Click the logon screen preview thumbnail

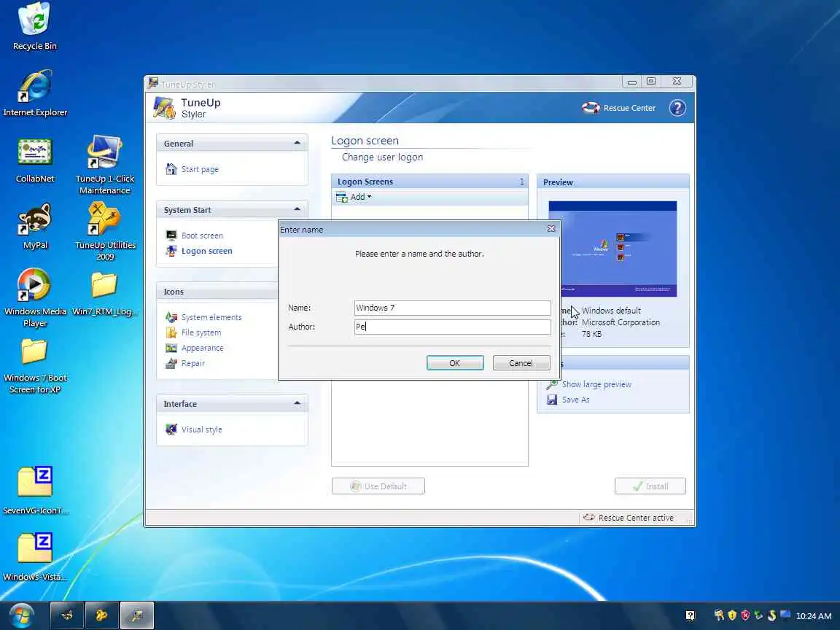pyautogui.click(x=612, y=249)
